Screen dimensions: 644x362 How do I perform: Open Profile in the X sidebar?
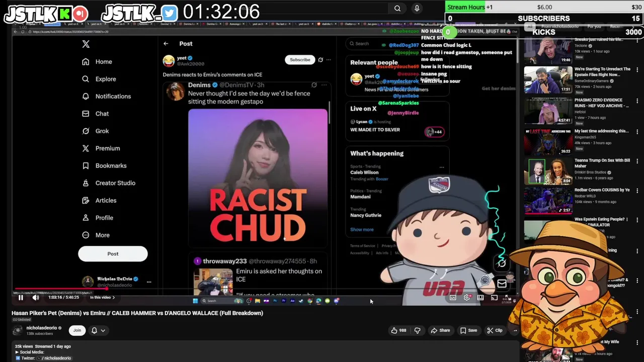(x=98, y=218)
